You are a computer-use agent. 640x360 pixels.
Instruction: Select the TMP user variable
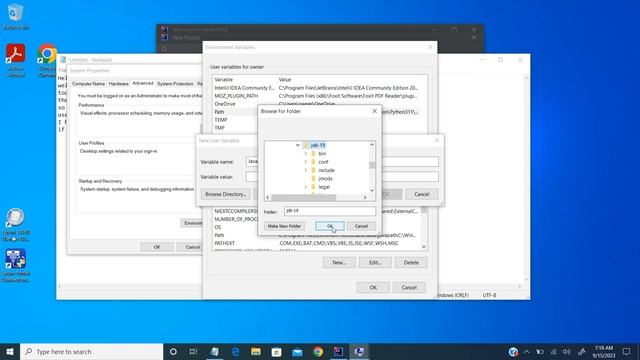click(220, 128)
